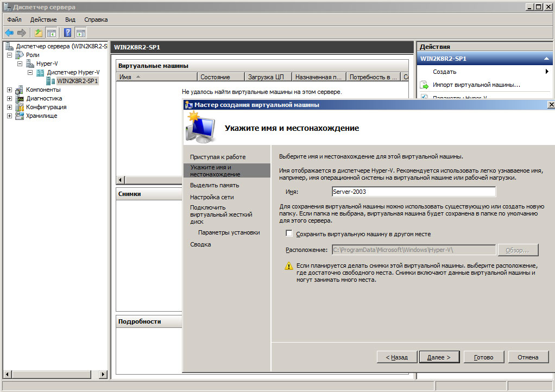The image size is (555, 392).
Task: Open the Действие menu
Action: (43, 20)
